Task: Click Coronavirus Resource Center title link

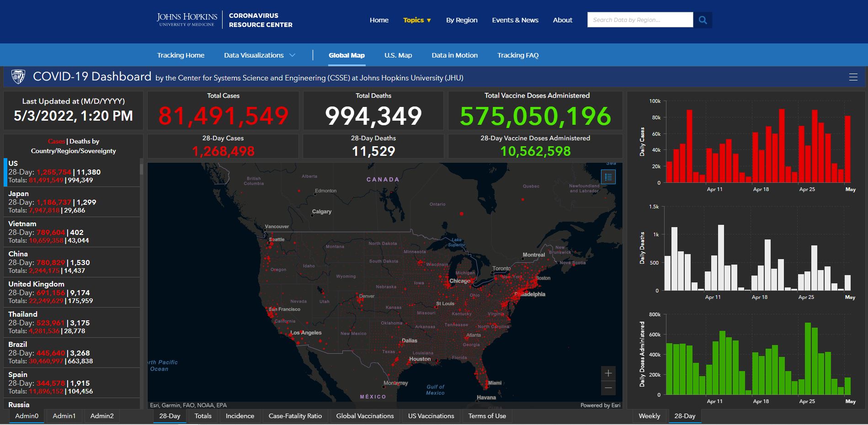Action: coord(261,20)
